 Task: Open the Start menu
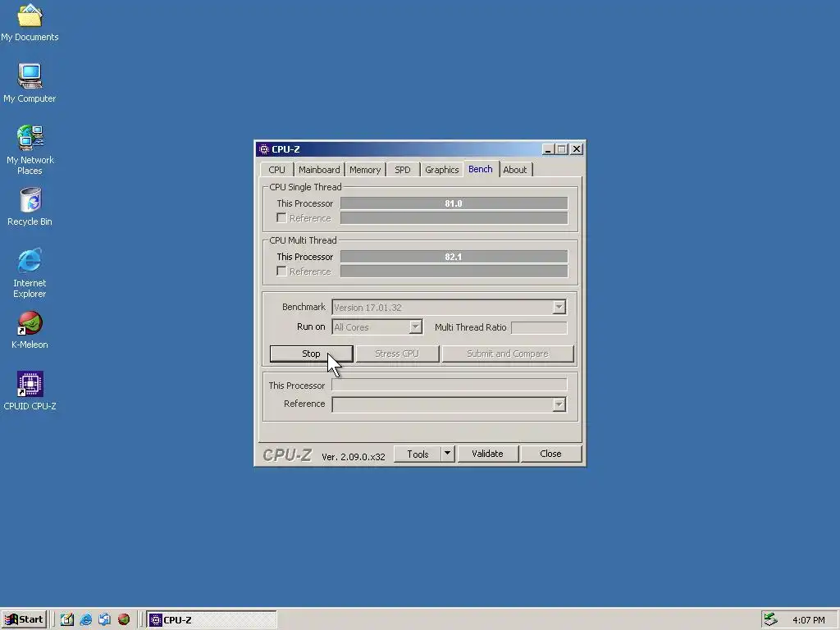[24, 620]
